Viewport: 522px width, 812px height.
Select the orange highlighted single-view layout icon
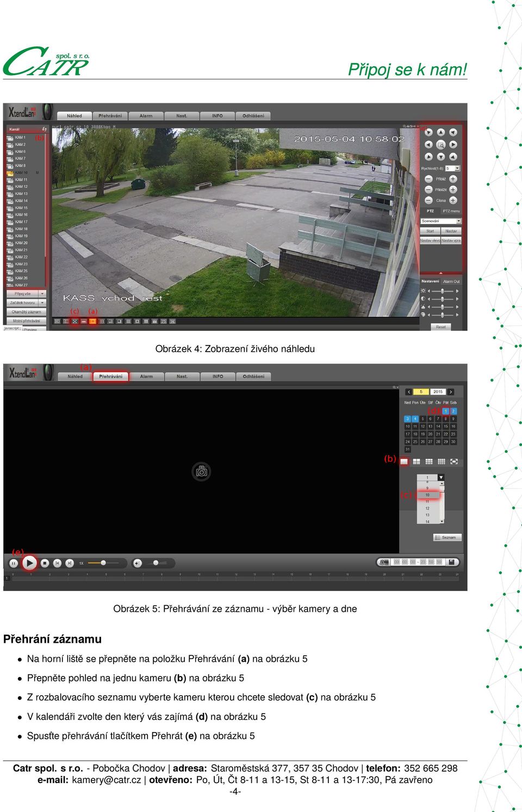pos(93,321)
